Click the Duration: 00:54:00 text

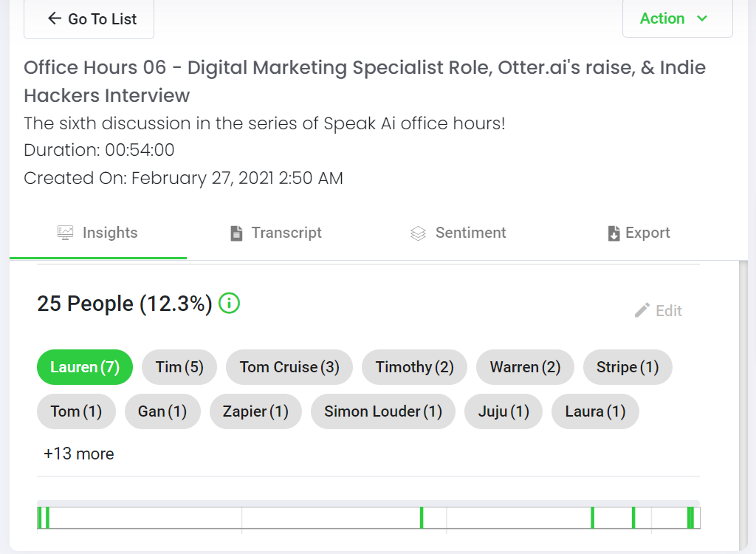pyautogui.click(x=99, y=150)
